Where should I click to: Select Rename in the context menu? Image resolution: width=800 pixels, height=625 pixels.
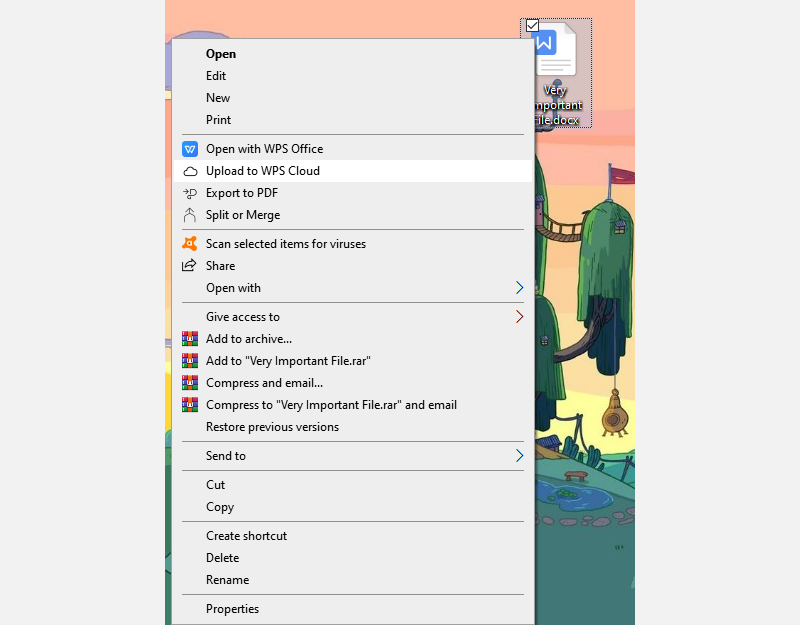click(x=353, y=580)
